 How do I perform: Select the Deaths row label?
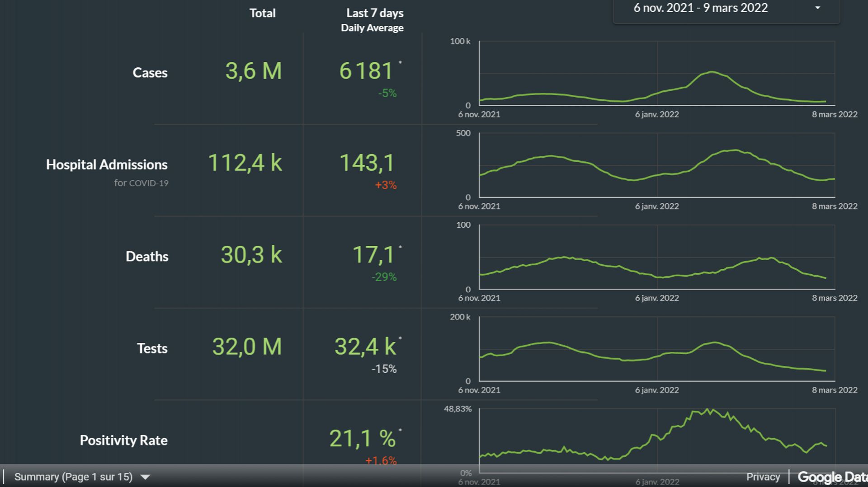147,256
